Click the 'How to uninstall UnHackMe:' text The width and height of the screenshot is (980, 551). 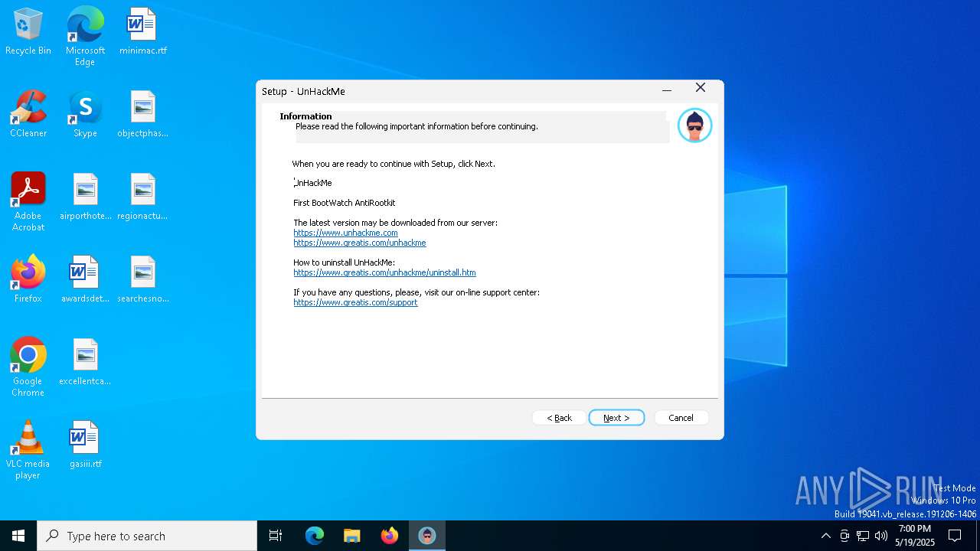(x=344, y=262)
